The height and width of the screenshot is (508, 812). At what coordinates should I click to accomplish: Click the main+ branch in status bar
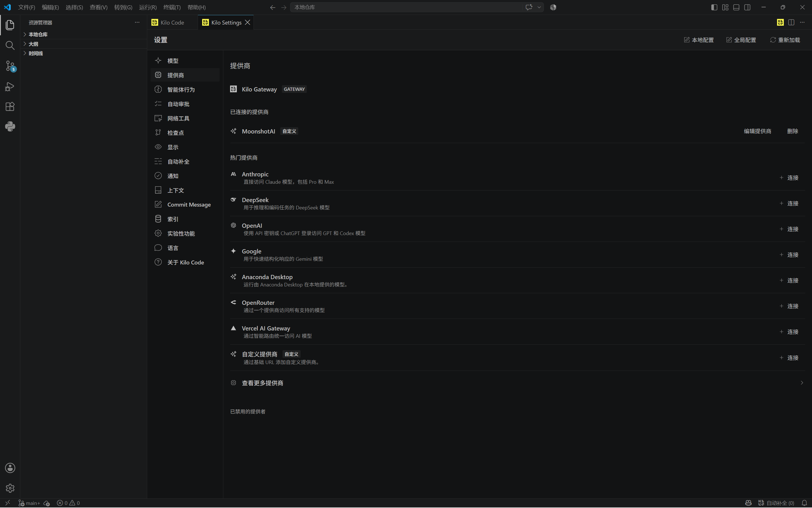[29, 503]
